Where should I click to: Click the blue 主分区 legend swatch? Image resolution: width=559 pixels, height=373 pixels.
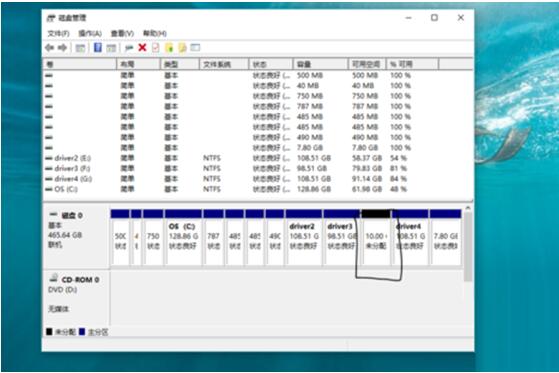click(x=82, y=332)
